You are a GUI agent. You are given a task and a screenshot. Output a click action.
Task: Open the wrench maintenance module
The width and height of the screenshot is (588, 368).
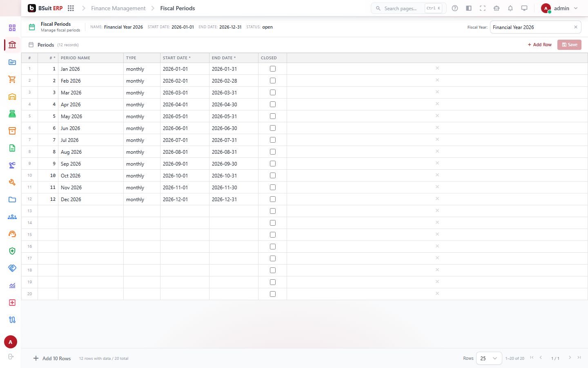coord(12,182)
